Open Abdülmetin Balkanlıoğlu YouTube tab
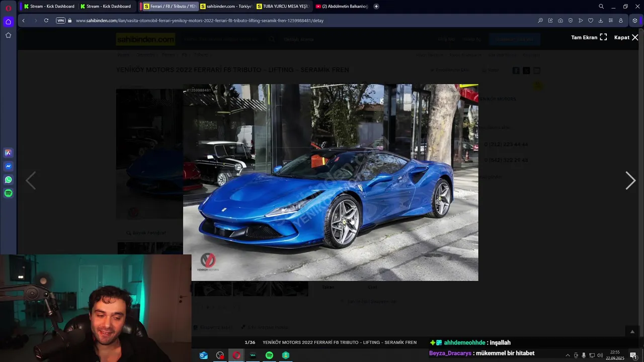644x362 pixels. tap(342, 6)
